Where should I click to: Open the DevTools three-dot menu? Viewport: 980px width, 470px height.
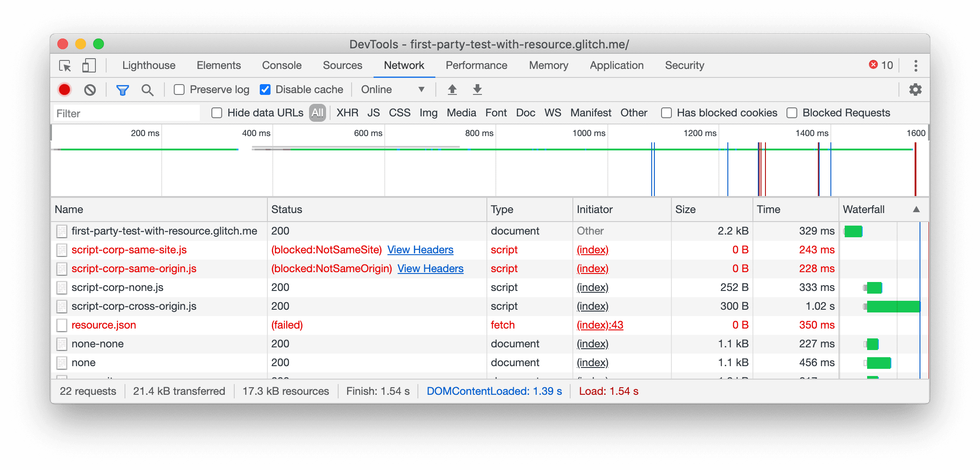click(x=916, y=65)
